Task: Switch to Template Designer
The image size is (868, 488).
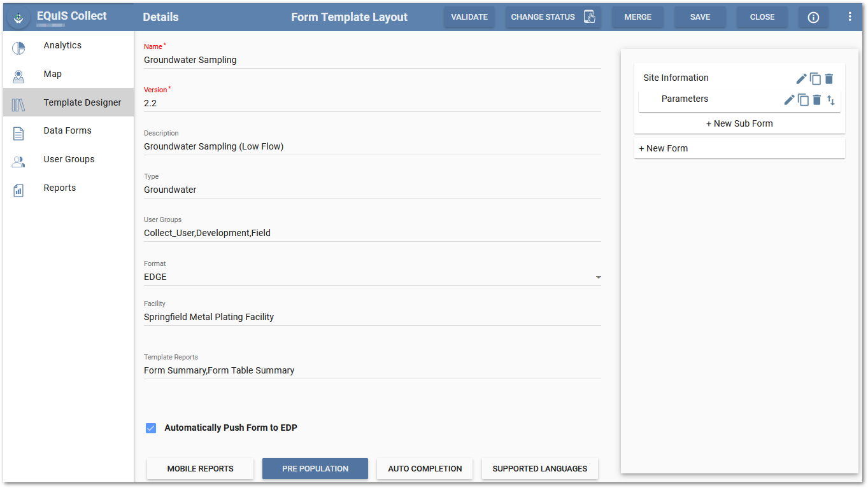Action: [82, 102]
